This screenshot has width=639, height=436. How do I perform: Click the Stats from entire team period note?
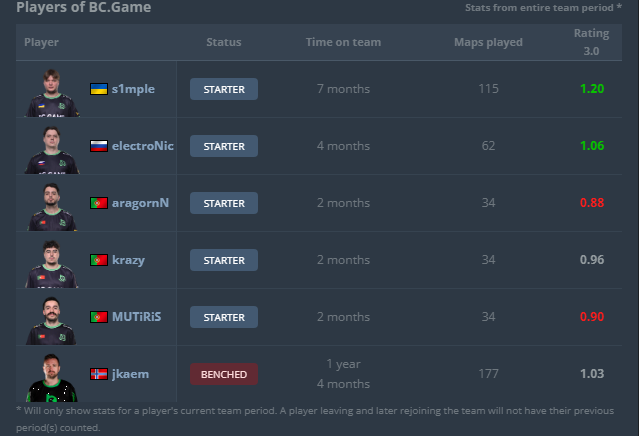(x=544, y=8)
